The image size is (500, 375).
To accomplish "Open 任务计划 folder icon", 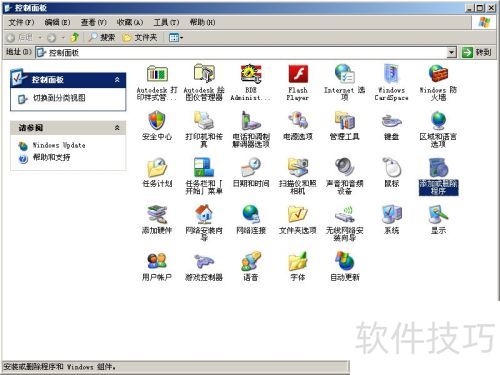I will (157, 167).
